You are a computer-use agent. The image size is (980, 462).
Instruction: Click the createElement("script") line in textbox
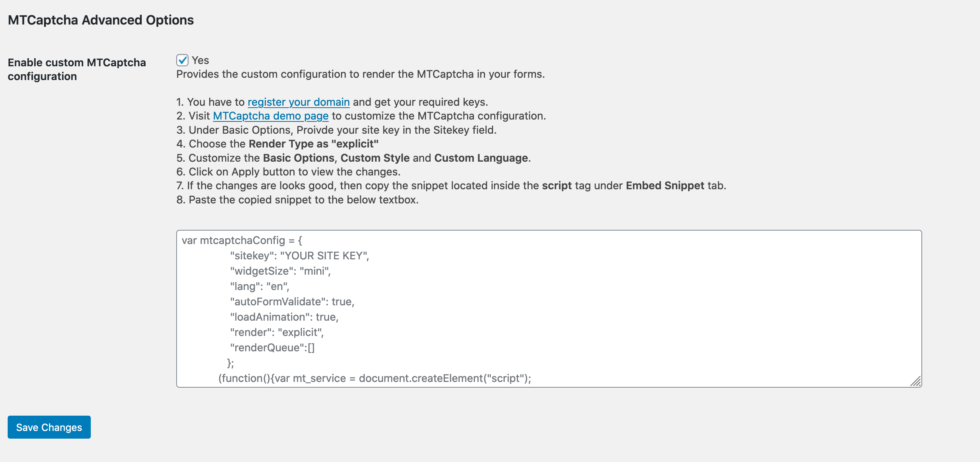point(375,378)
